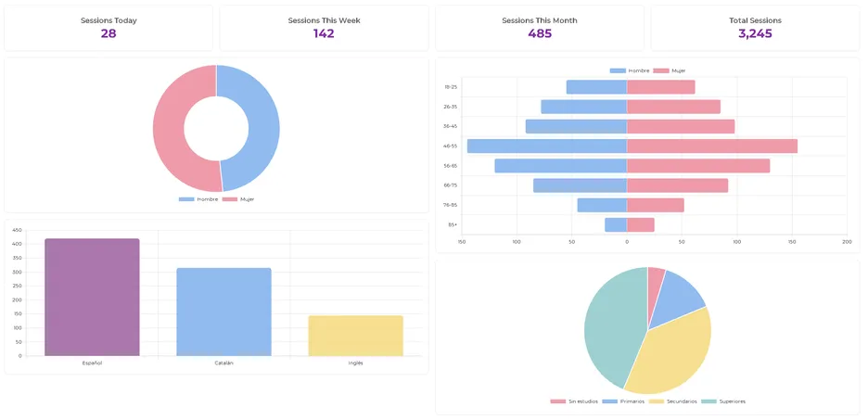Select the blue Hombre bar for 56-65
The image size is (868, 420).
coord(561,166)
